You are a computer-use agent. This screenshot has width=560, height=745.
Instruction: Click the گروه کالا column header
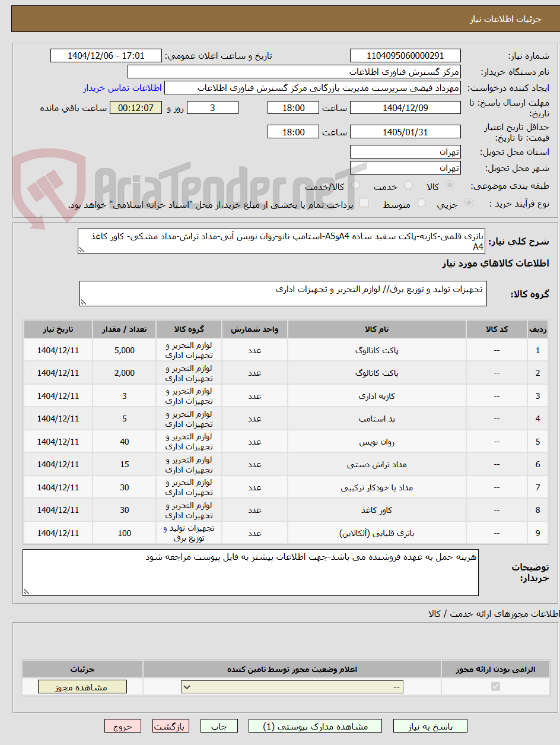pyautogui.click(x=189, y=329)
